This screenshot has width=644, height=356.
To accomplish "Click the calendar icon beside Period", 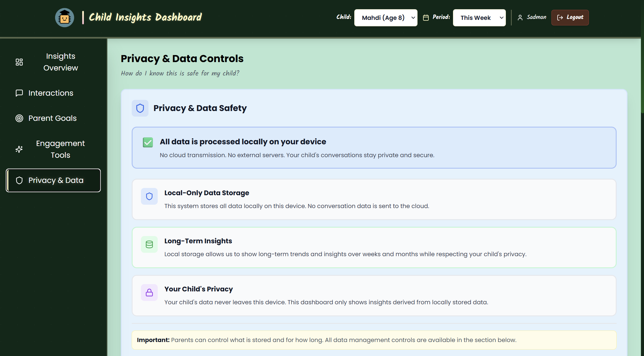I will pos(426,18).
